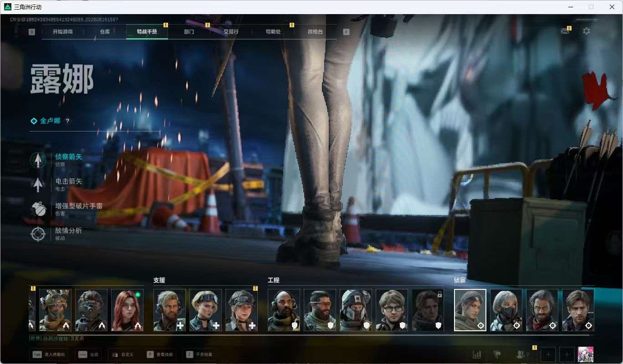Open the mail envelope icon
Image resolution: width=623 pixels, height=364 pixels.
coord(565,31)
